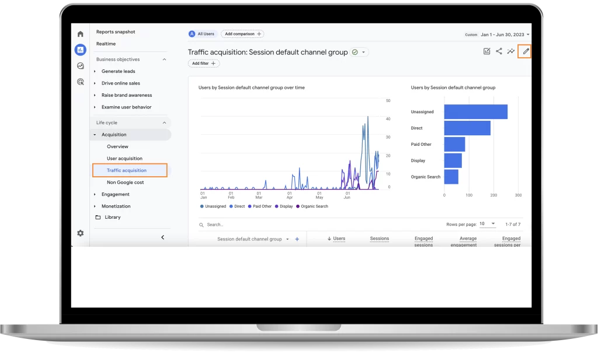The height and width of the screenshot is (364, 598).
Task: Expand the Engagement section
Action: (115, 194)
